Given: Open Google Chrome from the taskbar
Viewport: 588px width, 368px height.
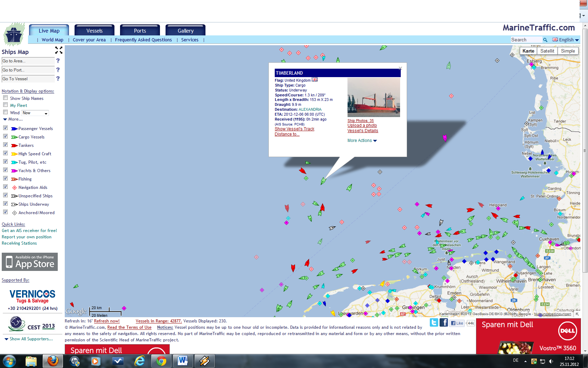Looking at the screenshot, I should (161, 361).
